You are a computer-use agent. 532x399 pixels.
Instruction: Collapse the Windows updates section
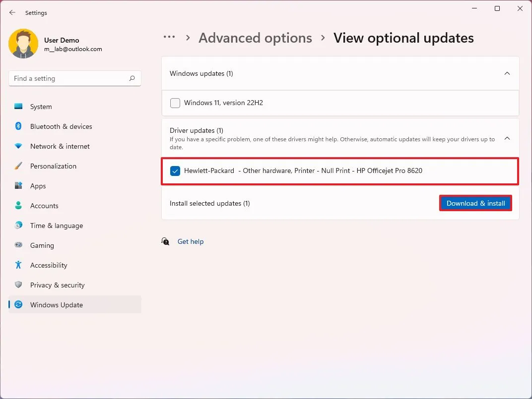507,73
